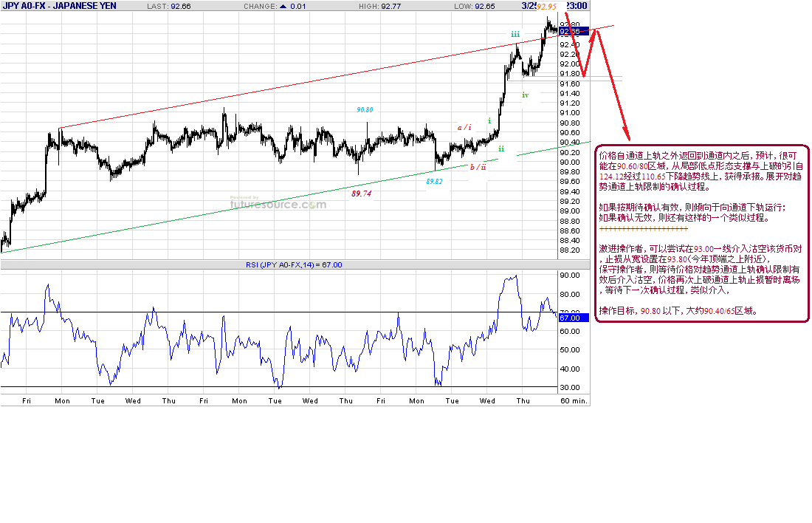Click the line '如果确认无效, 则还有这样的一个类似过程'
Screen dimensions: 812x523
tap(684, 218)
